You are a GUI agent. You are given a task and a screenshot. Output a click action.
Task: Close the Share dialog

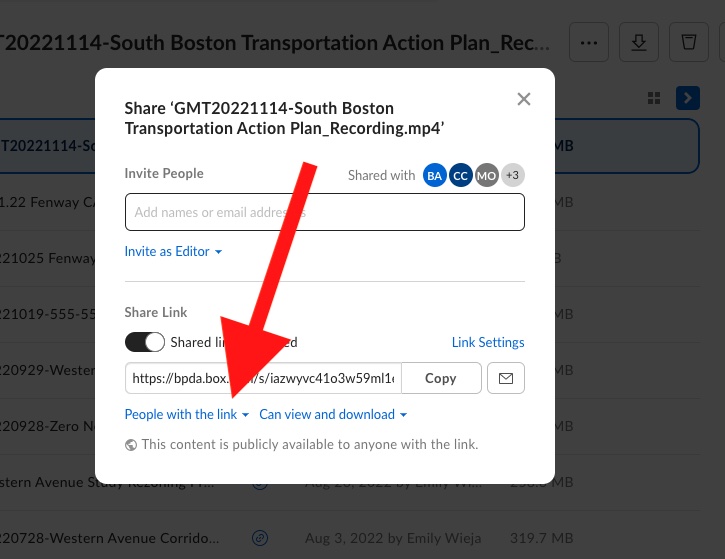pos(523,99)
